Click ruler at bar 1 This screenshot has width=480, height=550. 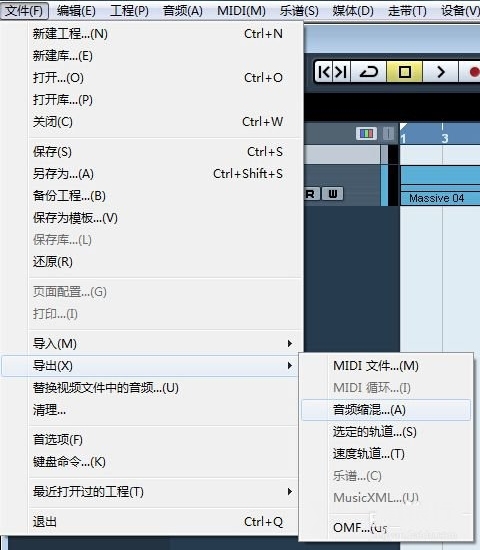(403, 139)
